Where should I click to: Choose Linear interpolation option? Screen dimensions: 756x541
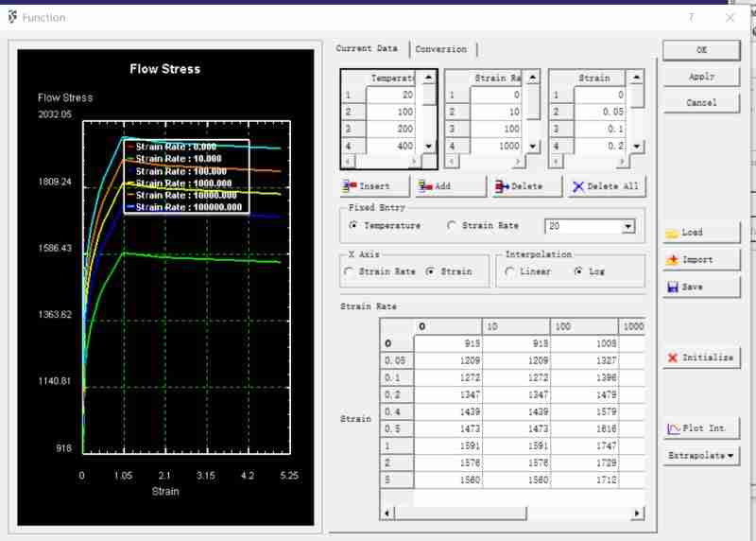[x=509, y=271]
